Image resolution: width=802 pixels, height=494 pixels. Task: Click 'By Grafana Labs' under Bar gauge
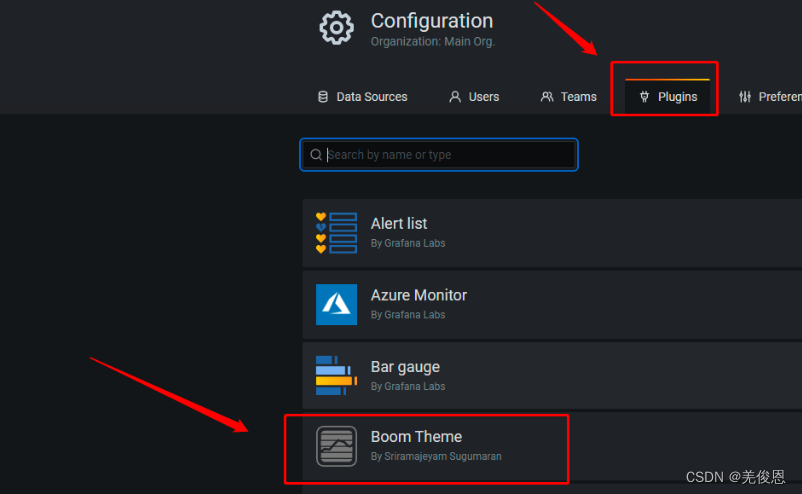tap(408, 387)
